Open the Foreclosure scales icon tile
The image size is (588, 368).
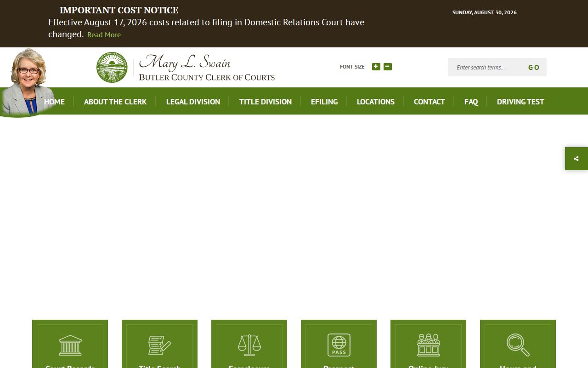(x=249, y=344)
